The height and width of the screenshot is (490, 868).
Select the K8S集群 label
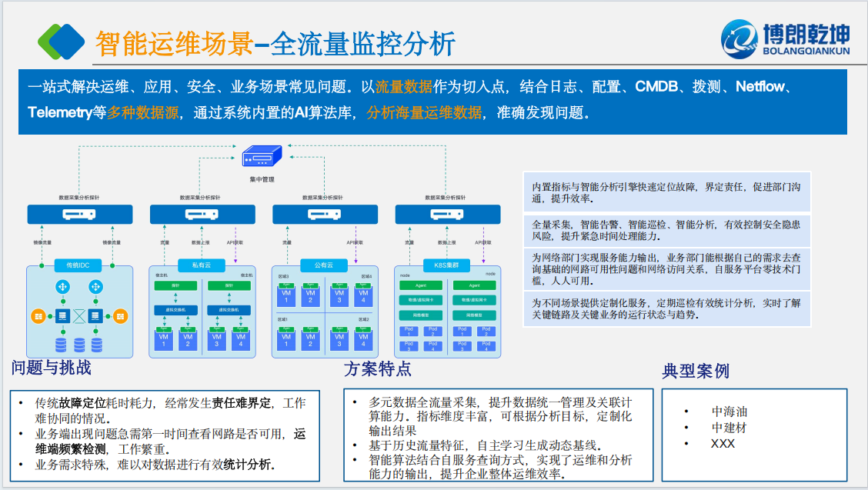tap(446, 265)
